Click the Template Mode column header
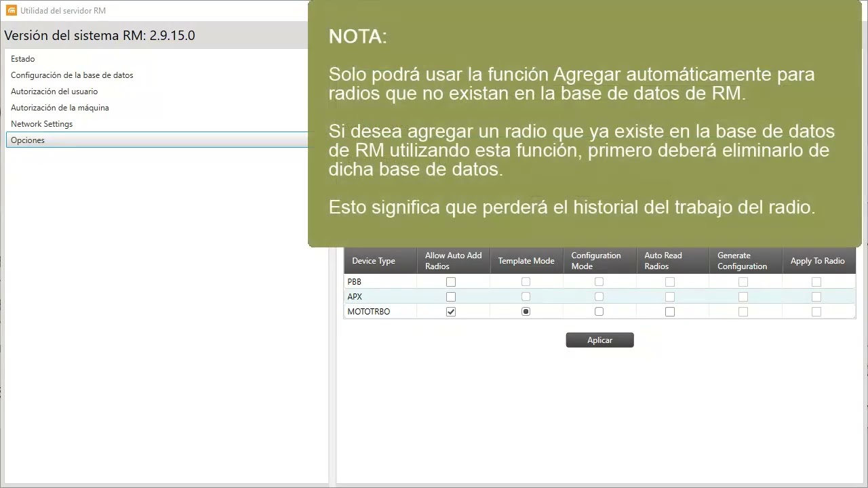Image resolution: width=868 pixels, height=488 pixels. (526, 261)
